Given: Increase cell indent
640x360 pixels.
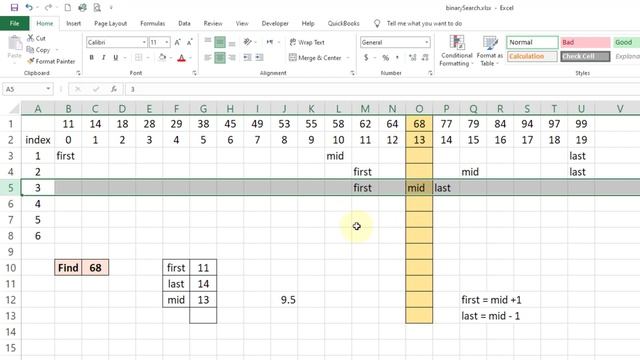Looking at the screenshot, I should pyautogui.click(x=260, y=58).
